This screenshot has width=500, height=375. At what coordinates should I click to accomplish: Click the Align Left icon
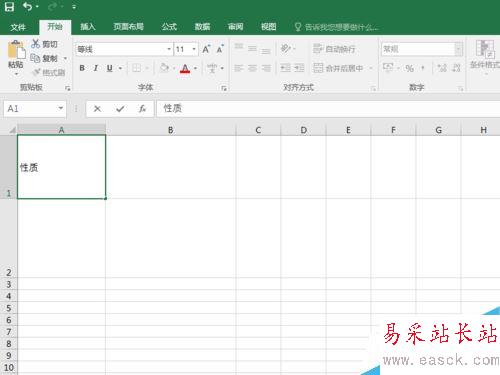click(x=239, y=68)
